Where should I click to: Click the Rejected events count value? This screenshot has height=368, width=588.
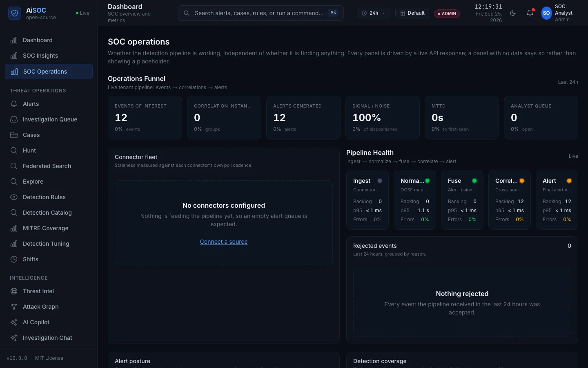[569, 246]
